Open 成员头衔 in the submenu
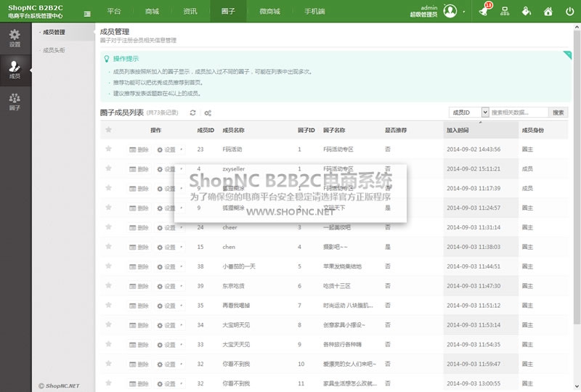 (54, 50)
